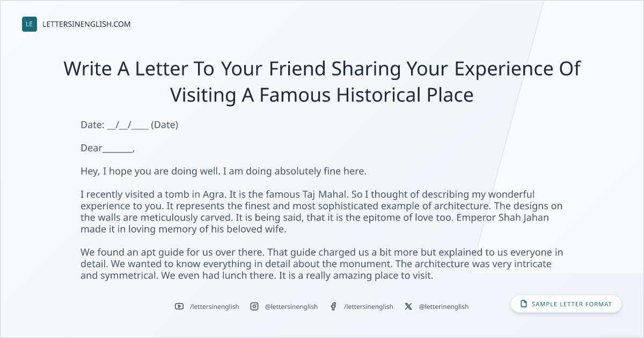Open the LETTERSINENGLISH.COM site link
Image resolution: width=644 pixels, height=338 pixels.
pyautogui.click(x=86, y=24)
